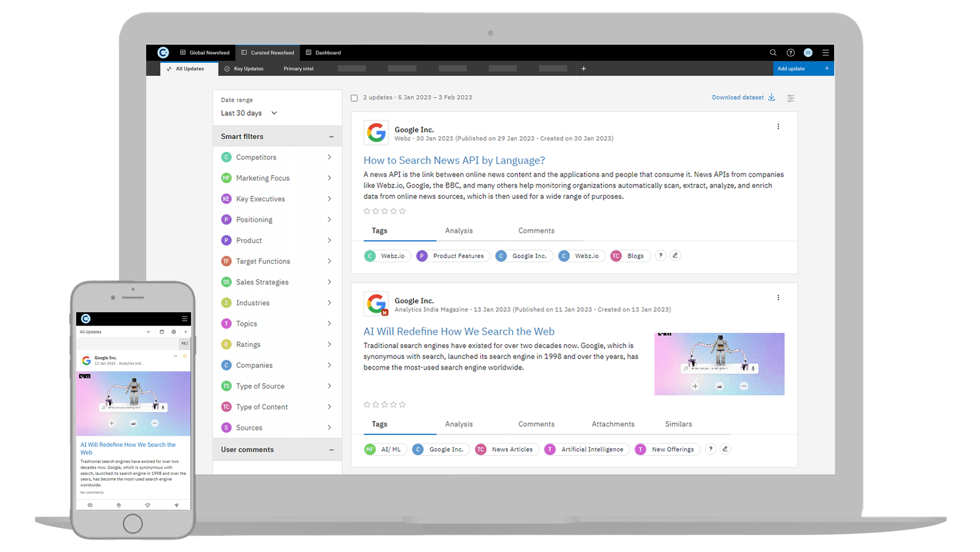The width and height of the screenshot is (980, 552).
Task: Open the Last 30 days date range dropdown
Action: click(250, 113)
